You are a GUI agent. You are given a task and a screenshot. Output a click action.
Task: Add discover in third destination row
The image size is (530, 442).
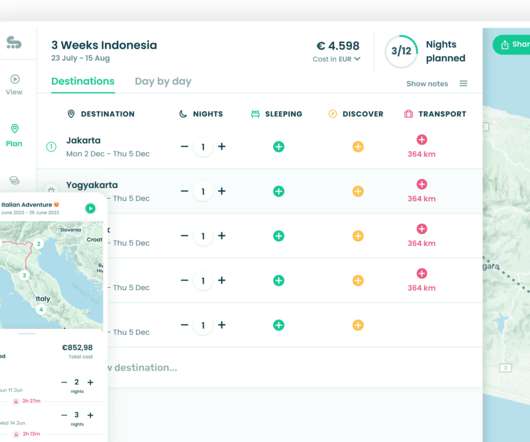pyautogui.click(x=358, y=236)
